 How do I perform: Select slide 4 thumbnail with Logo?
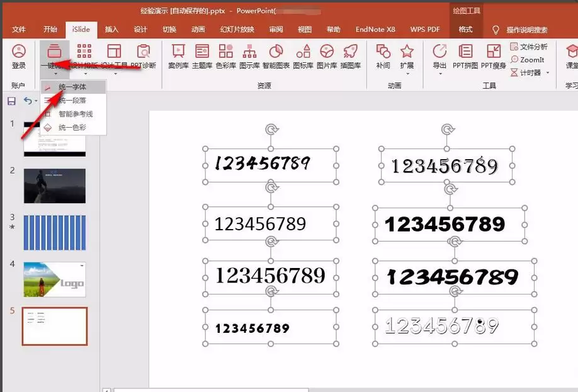click(55, 279)
